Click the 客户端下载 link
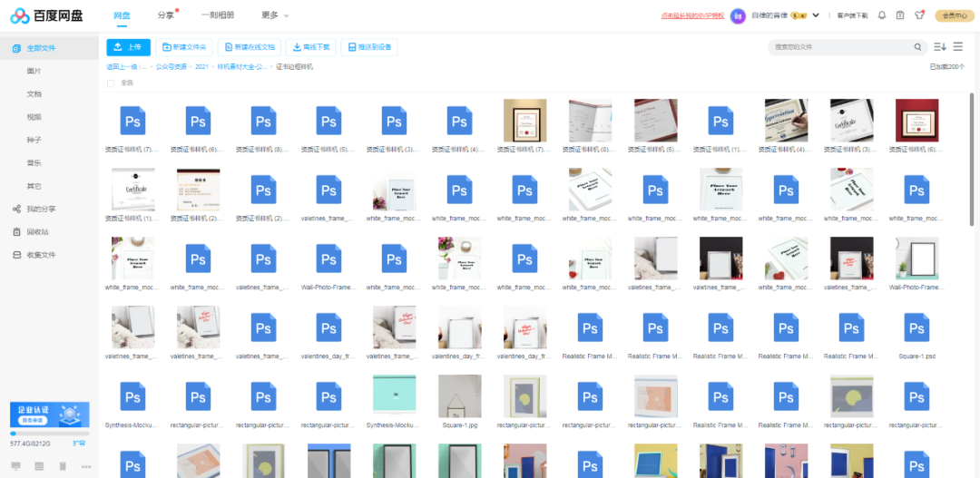Image resolution: width=980 pixels, height=478 pixels. click(852, 15)
